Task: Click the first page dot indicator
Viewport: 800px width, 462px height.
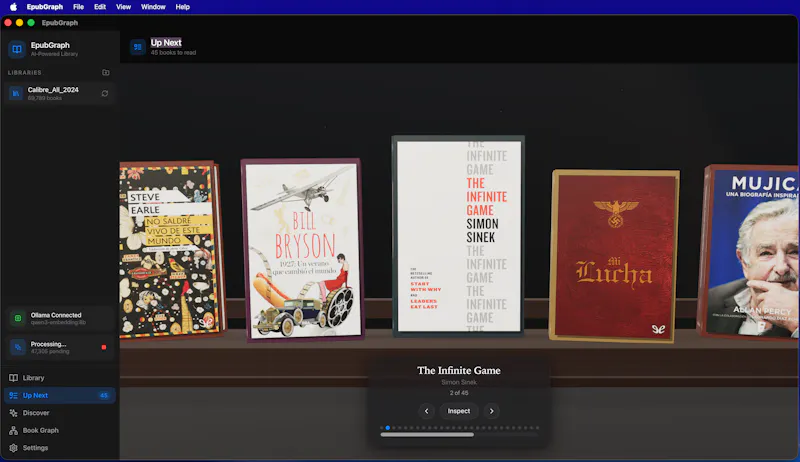Action: 382,428
